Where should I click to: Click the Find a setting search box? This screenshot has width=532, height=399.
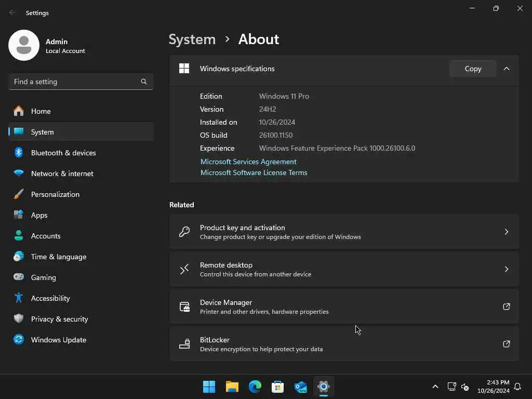coord(81,82)
